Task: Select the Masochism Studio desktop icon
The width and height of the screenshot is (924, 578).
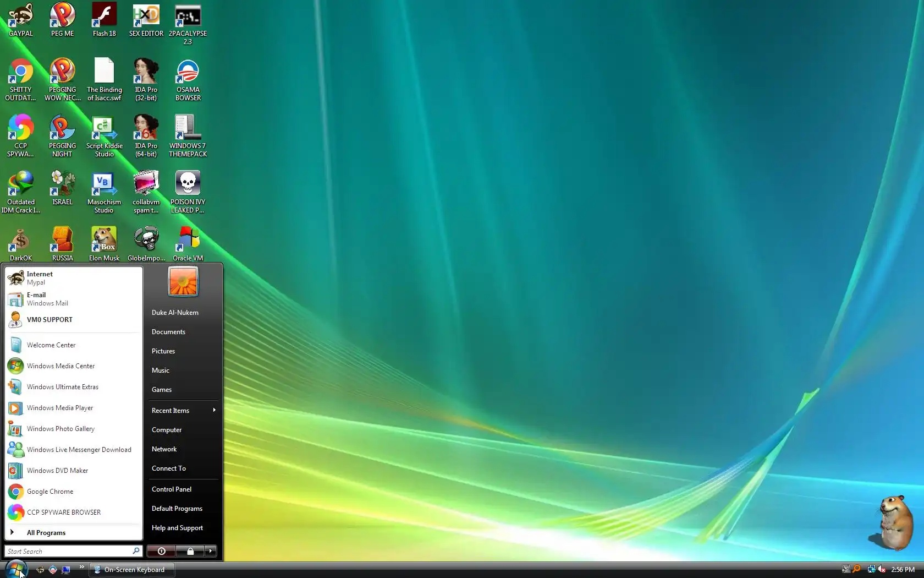Action: click(104, 192)
